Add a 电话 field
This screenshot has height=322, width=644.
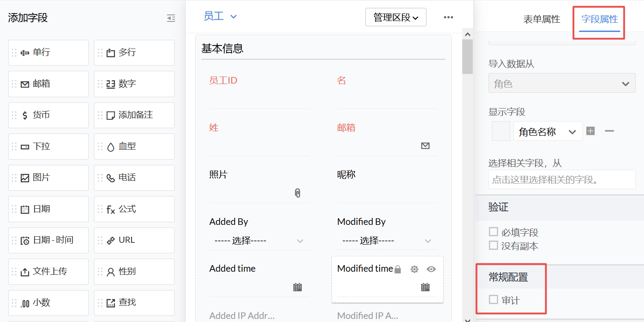[x=134, y=178]
